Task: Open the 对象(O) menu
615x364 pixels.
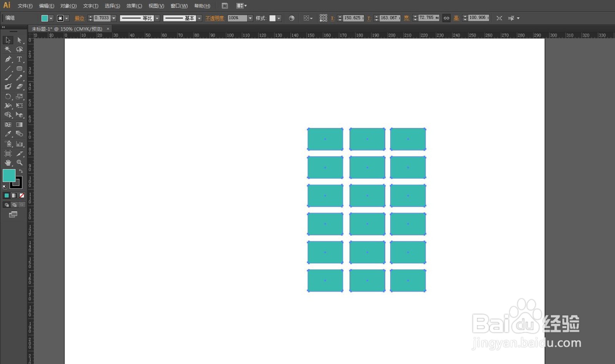Action: 68,6
